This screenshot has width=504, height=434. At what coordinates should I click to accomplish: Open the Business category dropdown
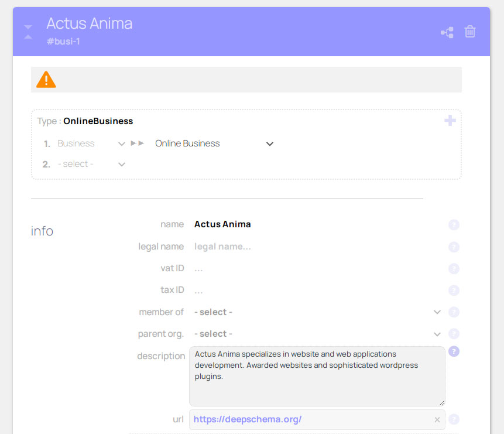(121, 143)
